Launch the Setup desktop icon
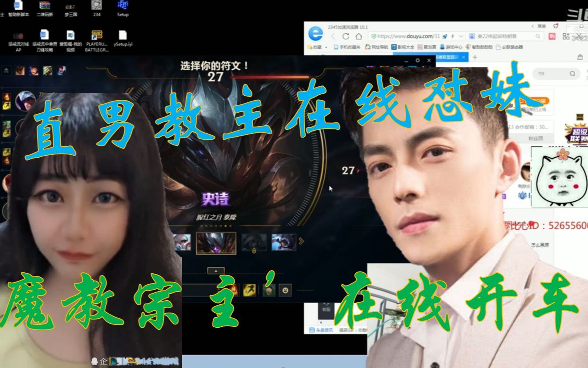 click(123, 8)
